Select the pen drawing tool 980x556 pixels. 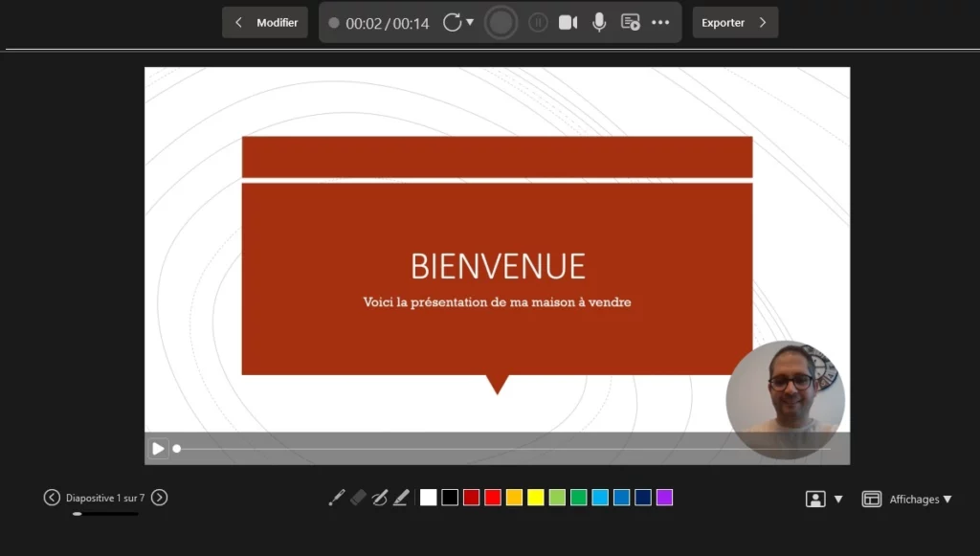pyautogui.click(x=379, y=498)
